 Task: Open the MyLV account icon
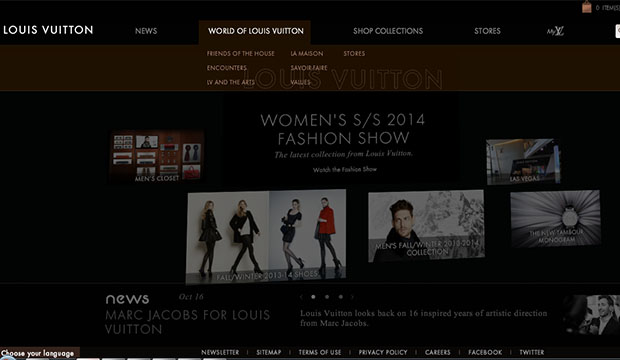[555, 31]
